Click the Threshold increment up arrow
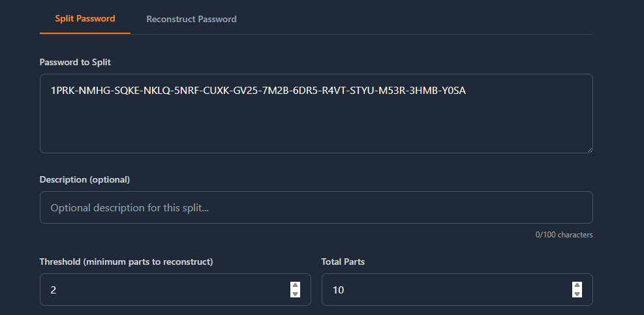Viewport: 644px width, 315px height. point(295,286)
